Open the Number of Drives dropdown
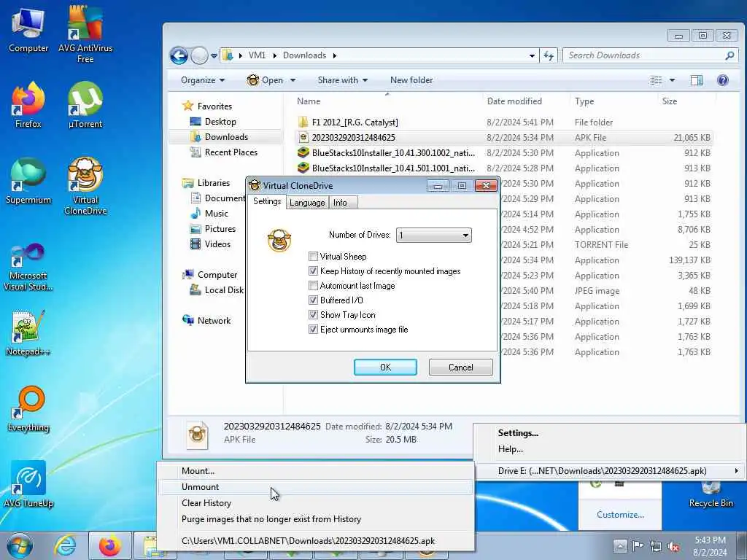 (x=434, y=235)
